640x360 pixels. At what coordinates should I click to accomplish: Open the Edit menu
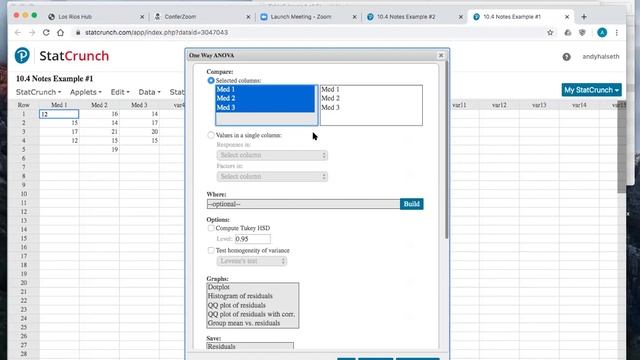point(120,92)
